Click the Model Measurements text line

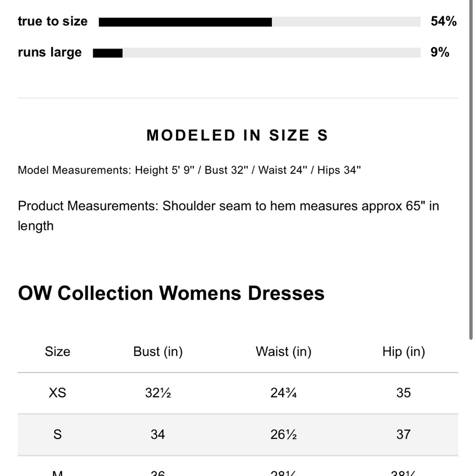coord(189,170)
